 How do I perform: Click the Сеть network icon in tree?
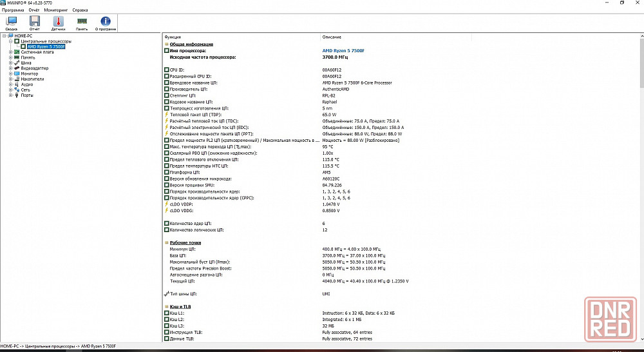pyautogui.click(x=17, y=90)
